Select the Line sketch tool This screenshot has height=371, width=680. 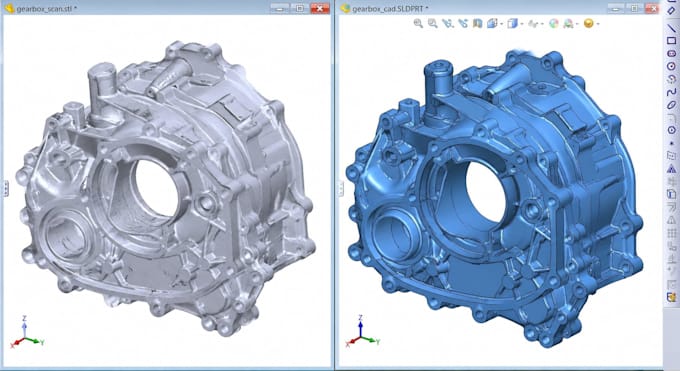tap(671, 28)
